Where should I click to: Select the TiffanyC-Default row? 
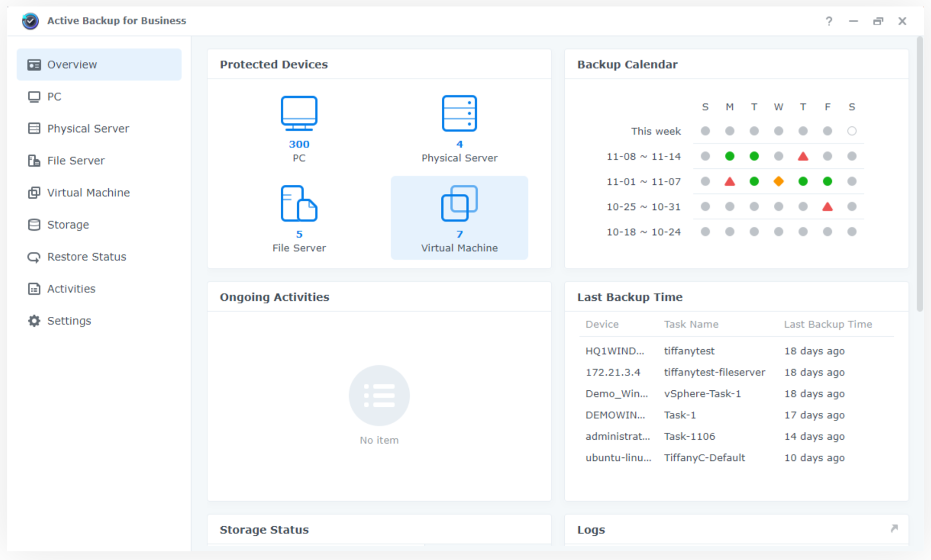(x=736, y=457)
